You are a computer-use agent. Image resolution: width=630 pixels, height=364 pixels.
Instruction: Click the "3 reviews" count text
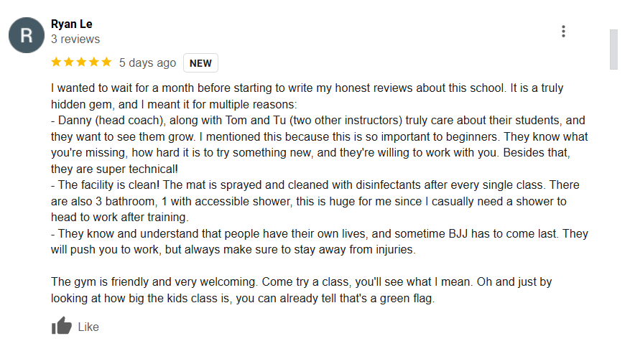[75, 39]
